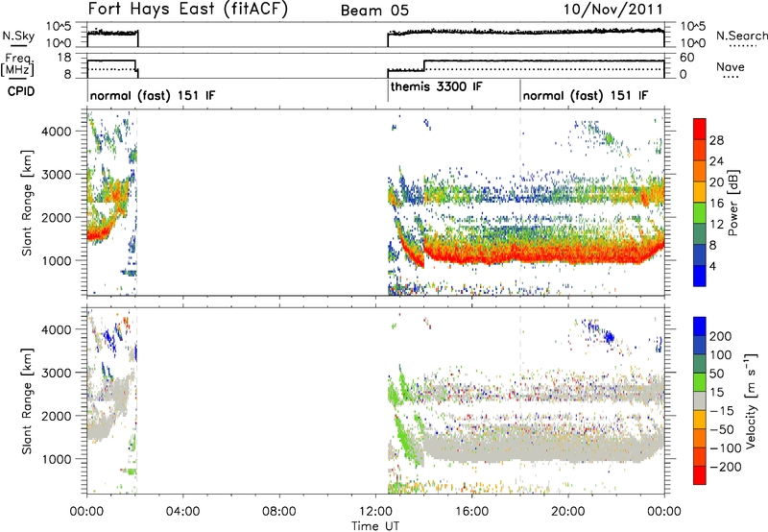This screenshot has width=768, height=532.
Task: Click the gray segment of Velocity colorbar
Action: point(700,401)
